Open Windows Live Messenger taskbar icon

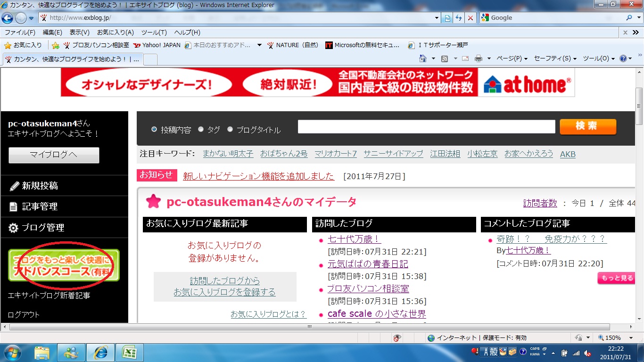(x=71, y=353)
